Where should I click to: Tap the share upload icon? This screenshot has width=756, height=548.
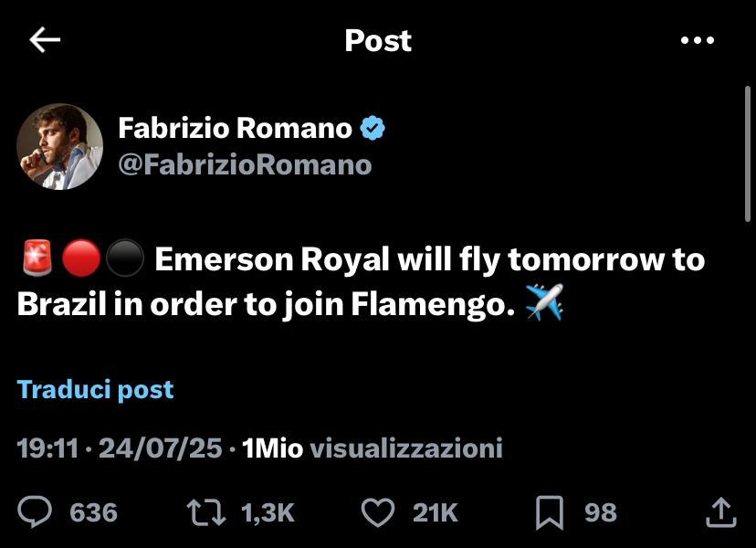coord(720,511)
